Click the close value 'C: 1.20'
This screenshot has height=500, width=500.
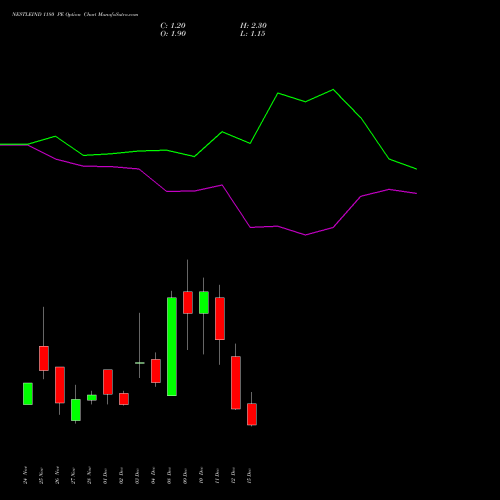pyautogui.click(x=173, y=26)
